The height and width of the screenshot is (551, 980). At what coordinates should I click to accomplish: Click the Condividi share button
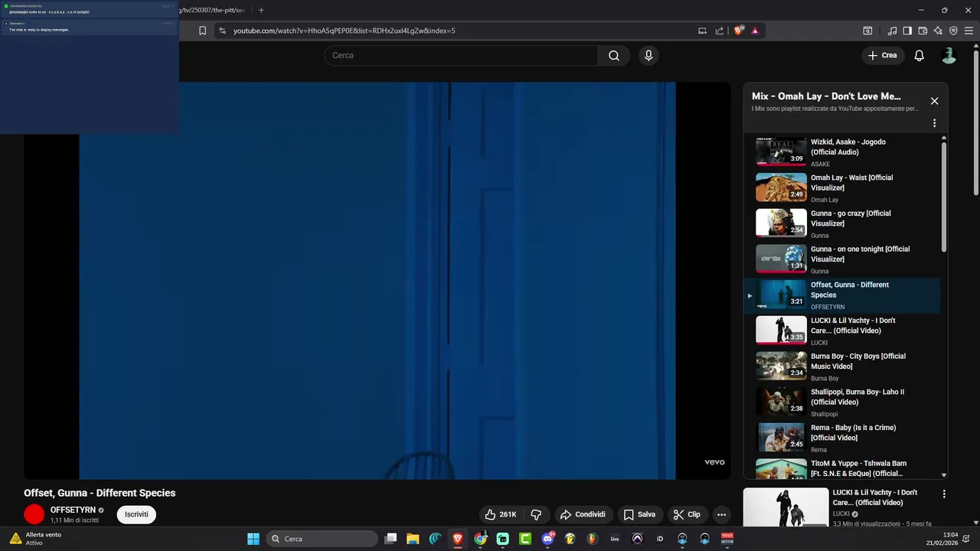(583, 514)
